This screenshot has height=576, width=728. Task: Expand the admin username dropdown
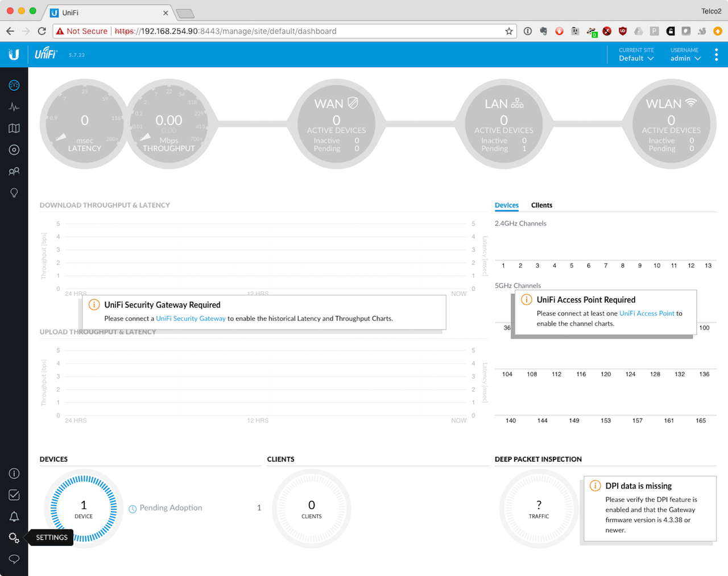pos(685,58)
